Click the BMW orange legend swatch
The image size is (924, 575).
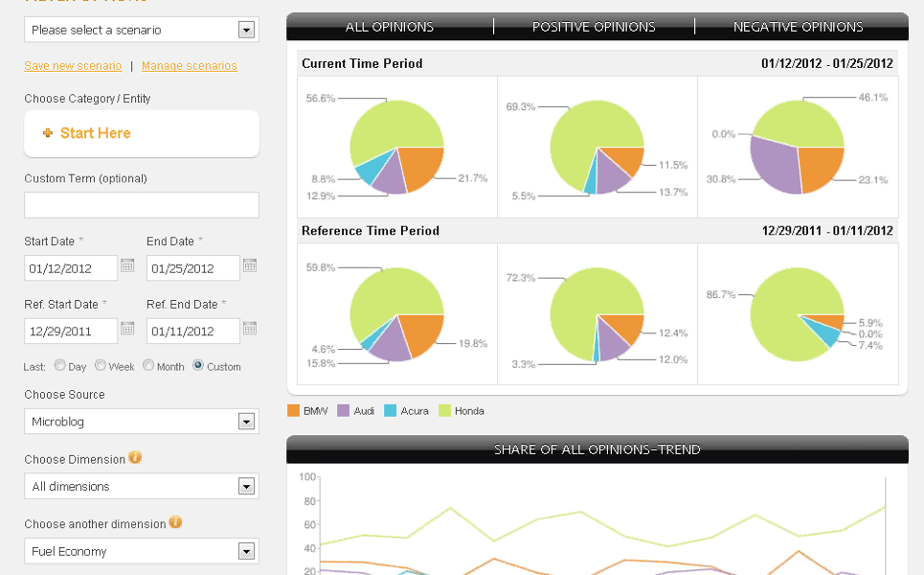[294, 411]
